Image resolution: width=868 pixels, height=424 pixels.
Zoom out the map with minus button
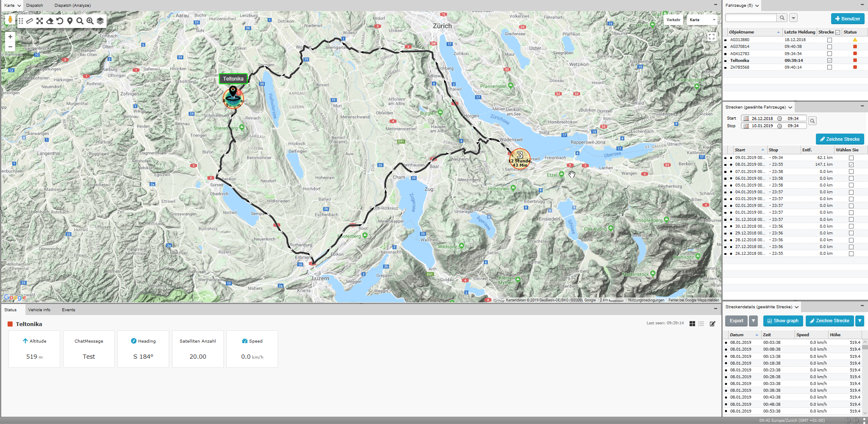10,47
